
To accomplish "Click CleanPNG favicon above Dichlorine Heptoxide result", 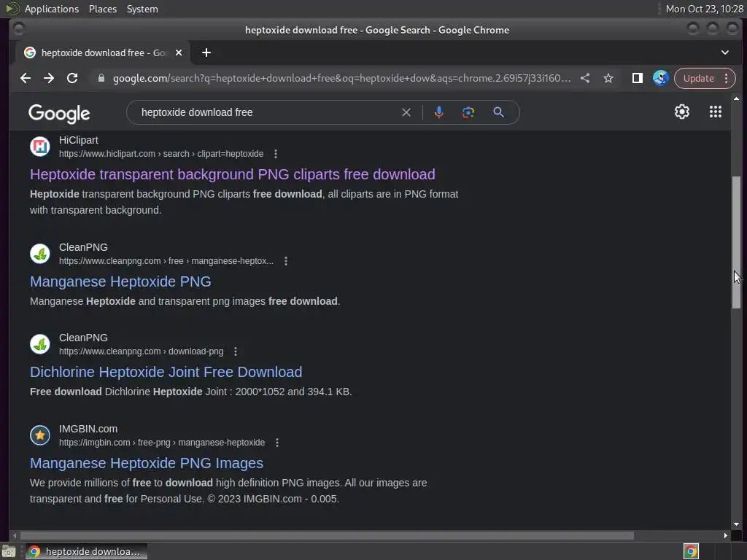I will (x=40, y=344).
